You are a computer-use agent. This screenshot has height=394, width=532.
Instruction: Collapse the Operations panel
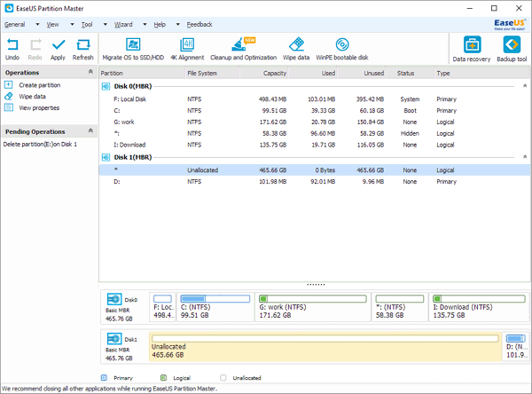pos(90,72)
